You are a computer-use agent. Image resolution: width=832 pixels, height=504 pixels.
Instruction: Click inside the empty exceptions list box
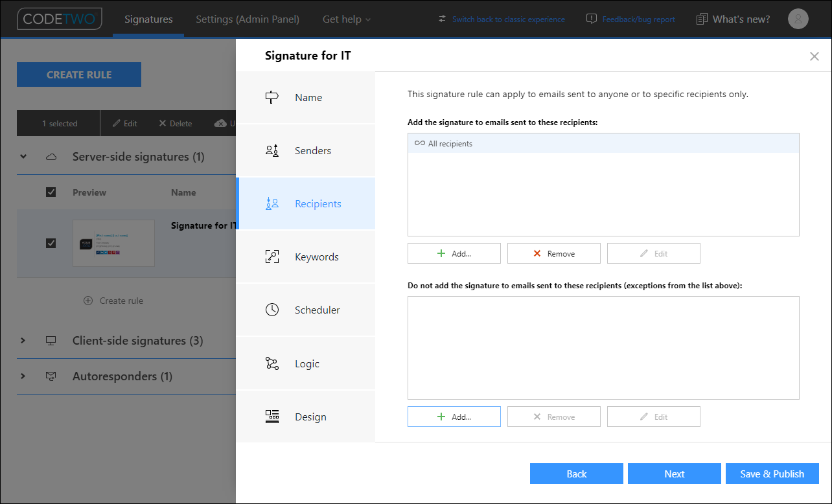click(603, 348)
